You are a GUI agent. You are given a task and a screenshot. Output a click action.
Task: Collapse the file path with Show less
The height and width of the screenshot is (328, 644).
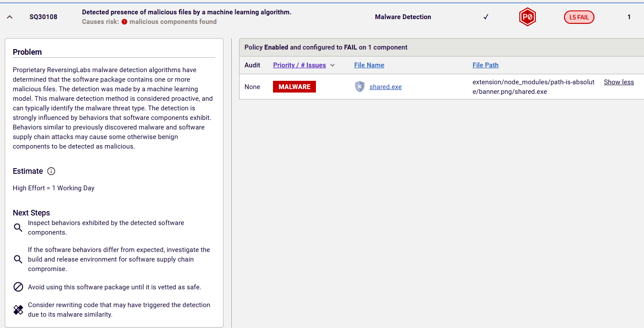[619, 82]
